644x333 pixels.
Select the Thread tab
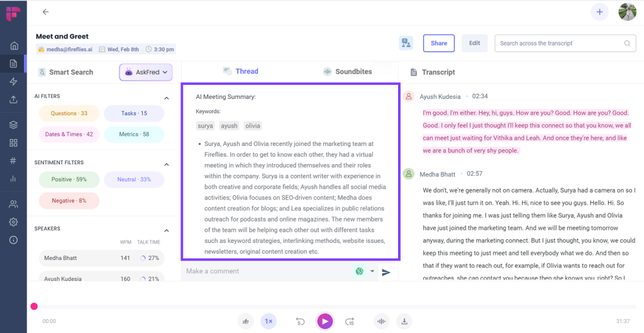(240, 72)
